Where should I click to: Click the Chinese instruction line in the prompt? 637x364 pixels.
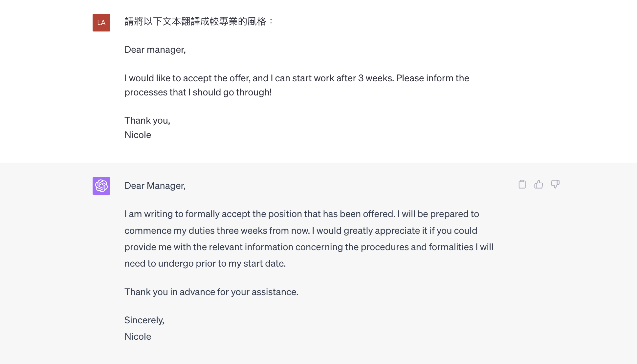pyautogui.click(x=199, y=22)
